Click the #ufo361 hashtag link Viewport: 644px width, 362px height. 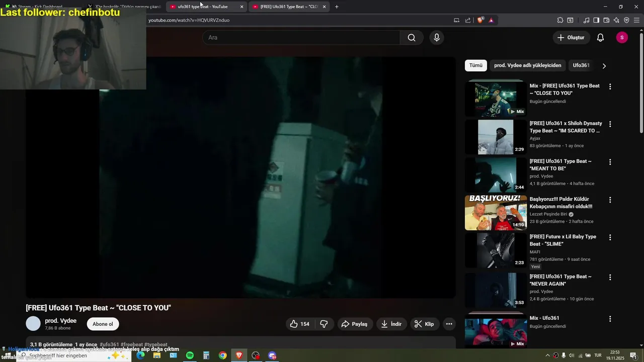(109, 344)
